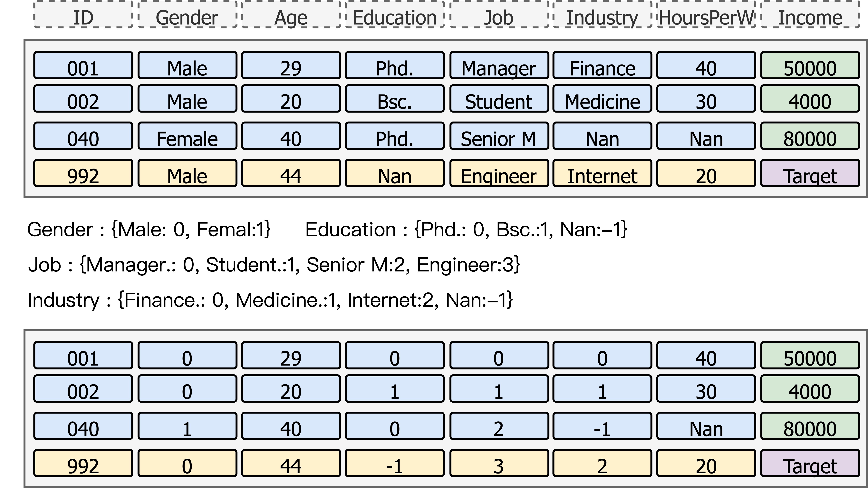
Task: Select the Finance cell in upper table
Action: pyautogui.click(x=602, y=65)
